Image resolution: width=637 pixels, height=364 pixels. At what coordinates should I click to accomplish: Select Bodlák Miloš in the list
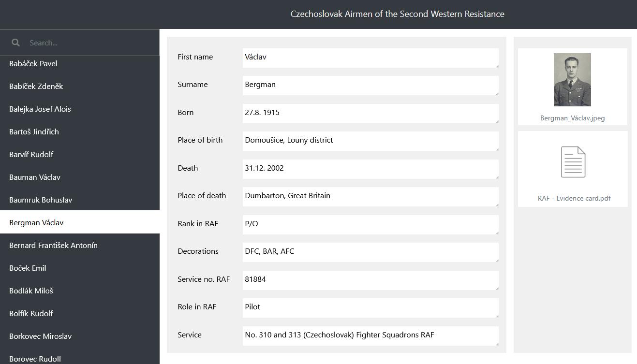coord(80,291)
